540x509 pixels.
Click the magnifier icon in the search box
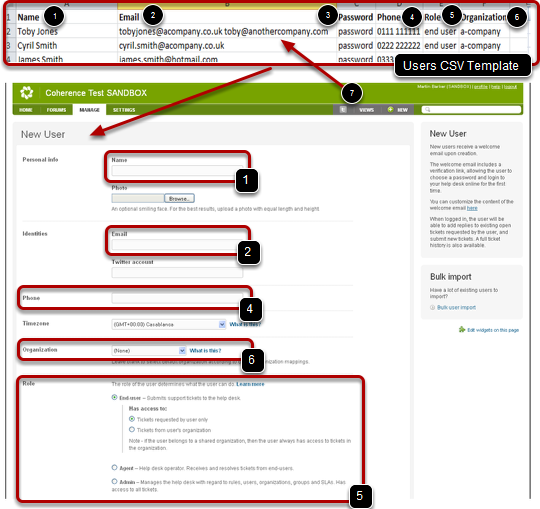[x=427, y=110]
